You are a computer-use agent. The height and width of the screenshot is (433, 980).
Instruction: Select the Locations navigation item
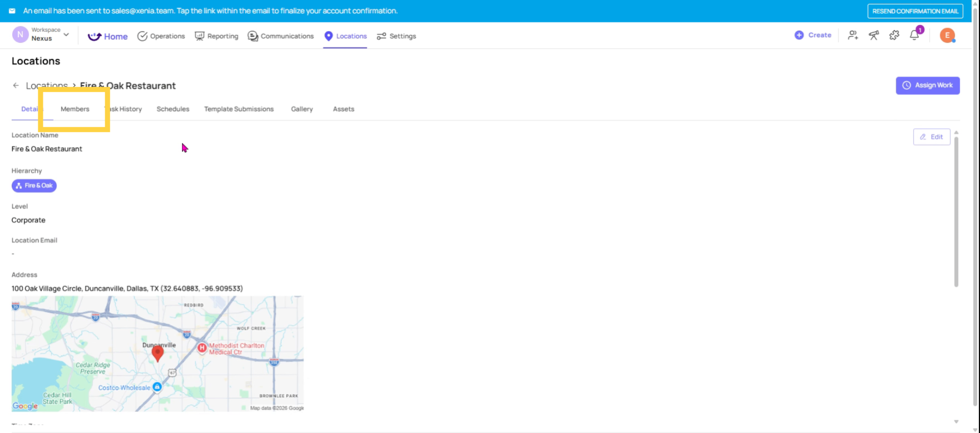(346, 36)
